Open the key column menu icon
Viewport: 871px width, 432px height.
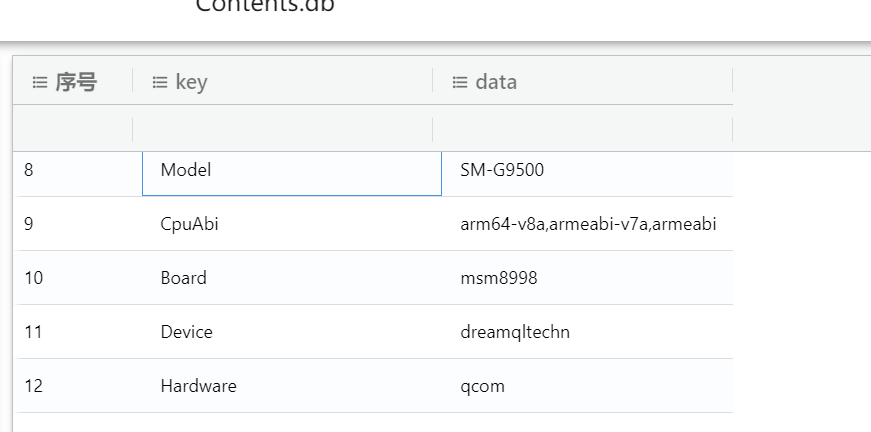pos(159,83)
